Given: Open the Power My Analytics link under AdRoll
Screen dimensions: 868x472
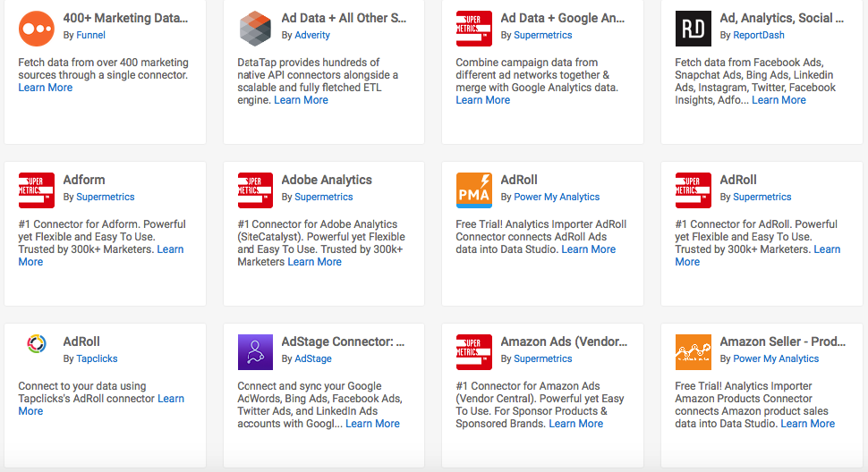Looking at the screenshot, I should click(x=557, y=197).
